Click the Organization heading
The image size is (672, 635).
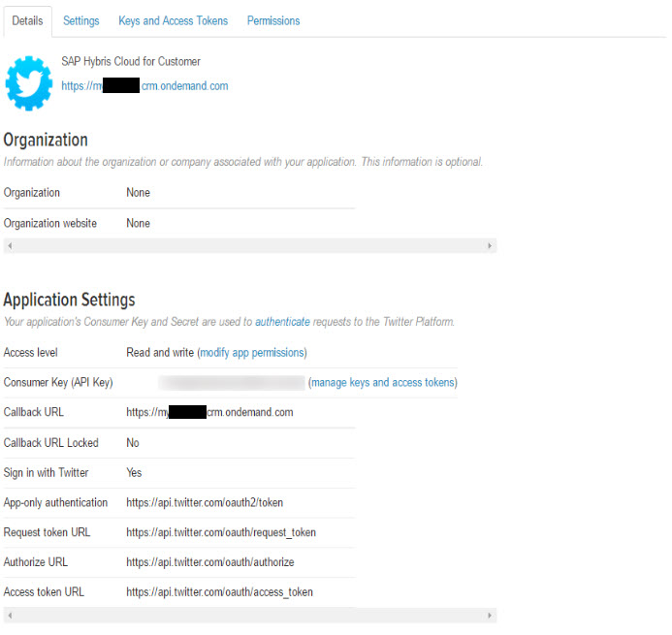tap(46, 141)
